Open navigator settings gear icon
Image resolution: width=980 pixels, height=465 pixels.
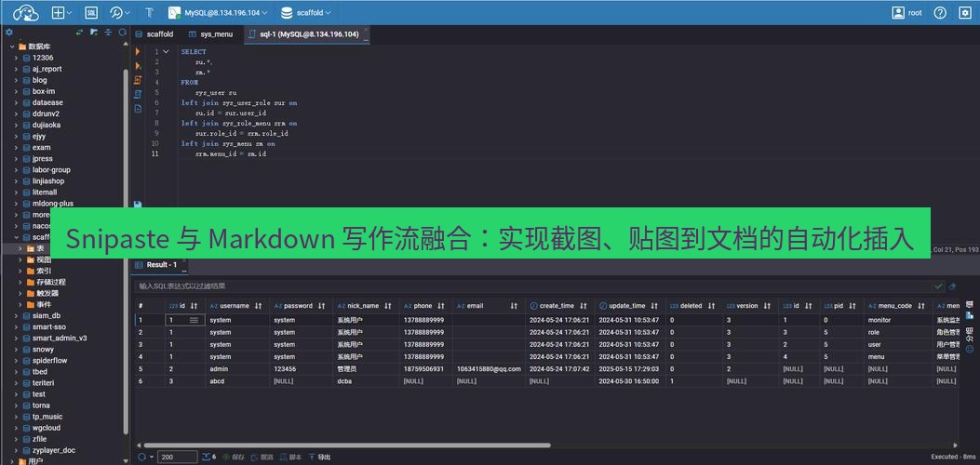point(8,33)
